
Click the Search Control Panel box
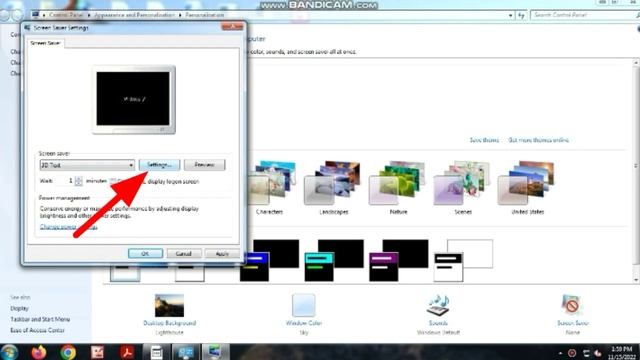point(584,15)
